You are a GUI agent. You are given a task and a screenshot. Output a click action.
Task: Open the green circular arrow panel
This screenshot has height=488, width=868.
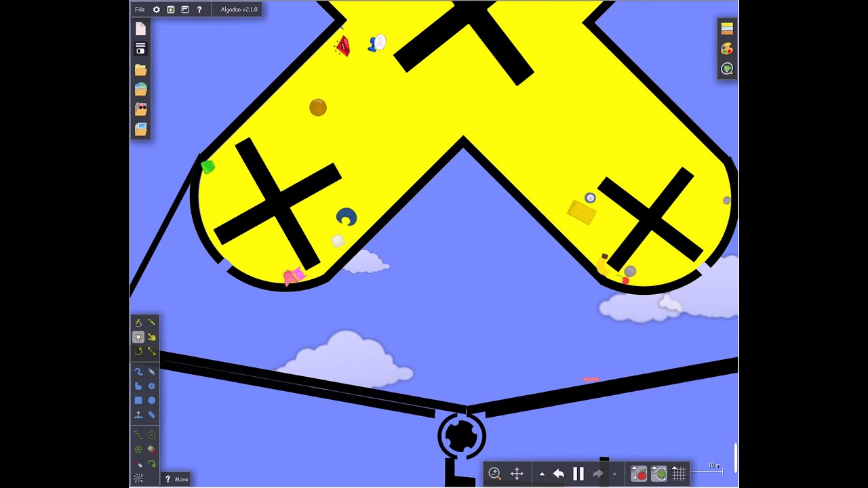pyautogui.click(x=727, y=69)
